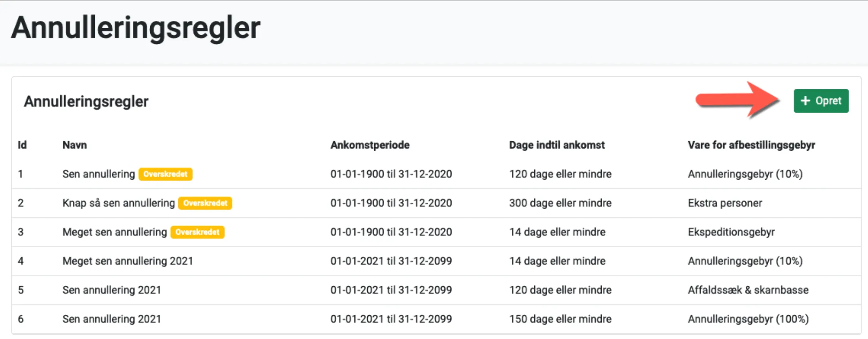868x339 pixels.
Task: Click 'Ekstra personer' cell
Action: pos(725,203)
